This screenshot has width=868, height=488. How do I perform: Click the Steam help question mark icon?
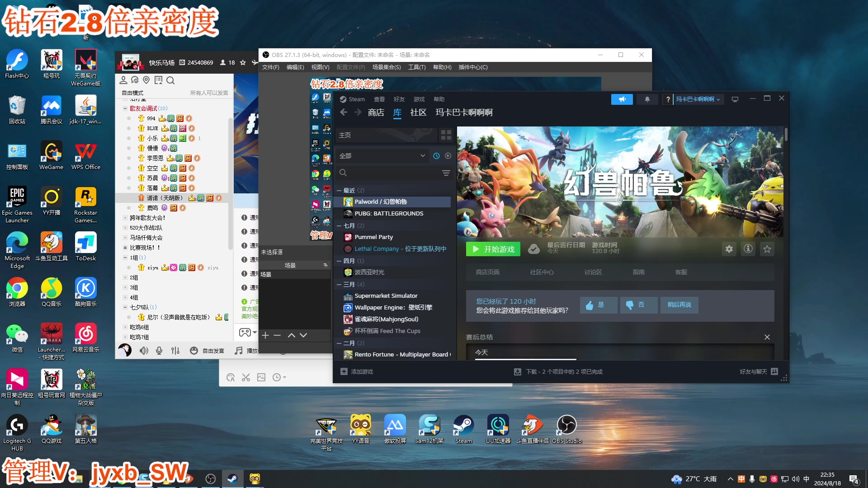[x=668, y=99]
